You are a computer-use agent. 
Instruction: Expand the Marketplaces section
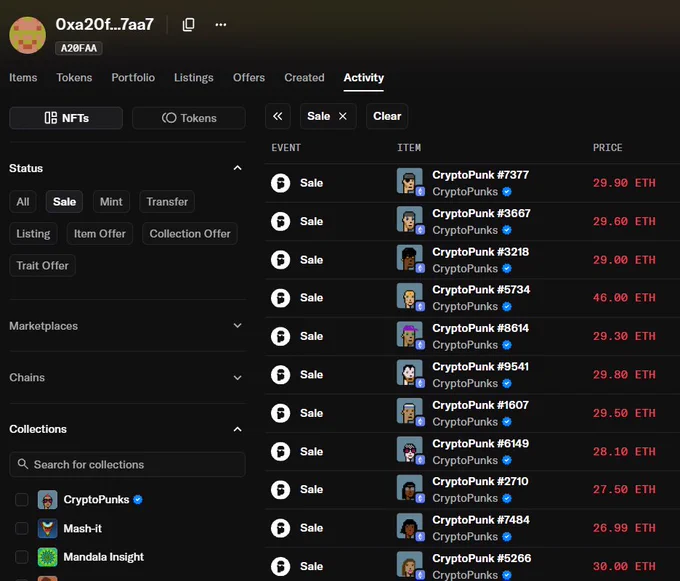coord(127,326)
